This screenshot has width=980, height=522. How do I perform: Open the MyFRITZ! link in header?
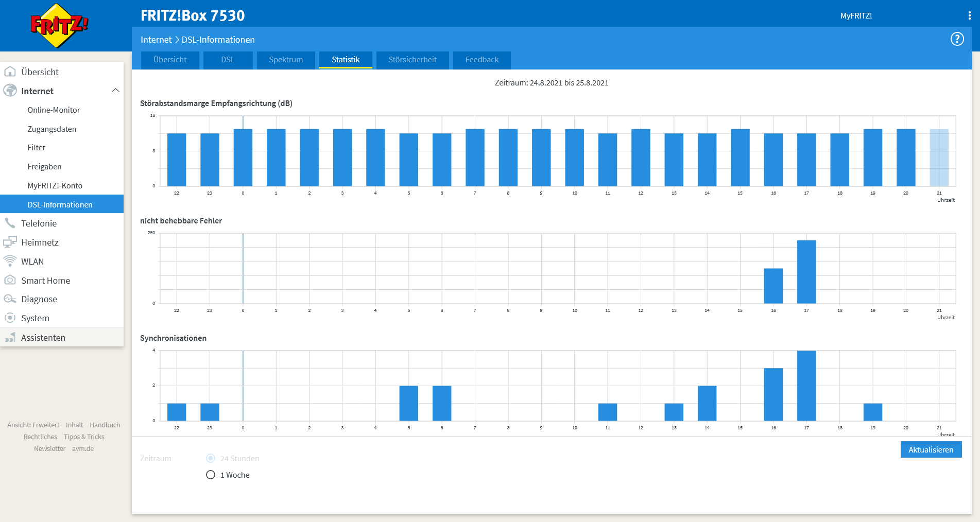856,16
